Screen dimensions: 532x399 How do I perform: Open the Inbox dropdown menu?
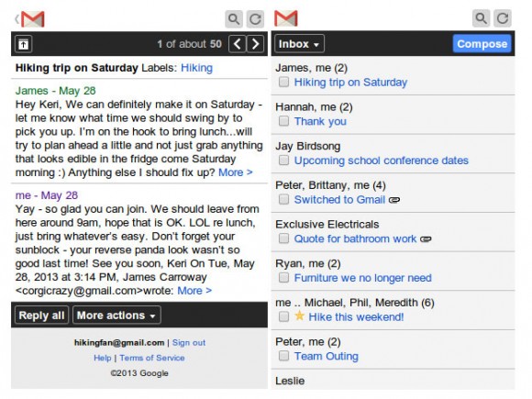pyautogui.click(x=299, y=44)
